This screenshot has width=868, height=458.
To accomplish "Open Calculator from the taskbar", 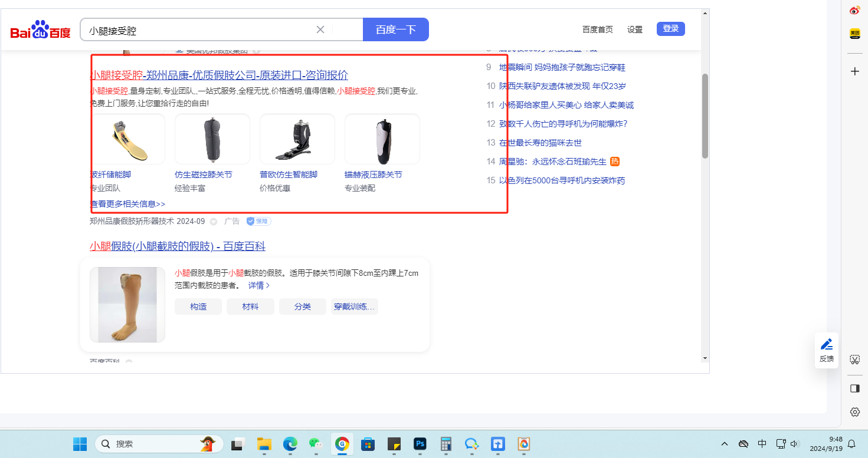I will [446, 444].
